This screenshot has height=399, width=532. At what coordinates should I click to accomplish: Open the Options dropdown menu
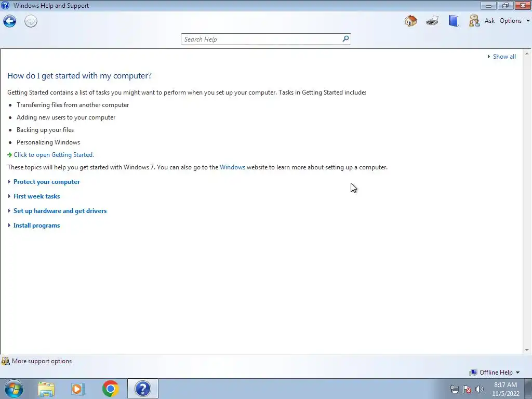[514, 21]
